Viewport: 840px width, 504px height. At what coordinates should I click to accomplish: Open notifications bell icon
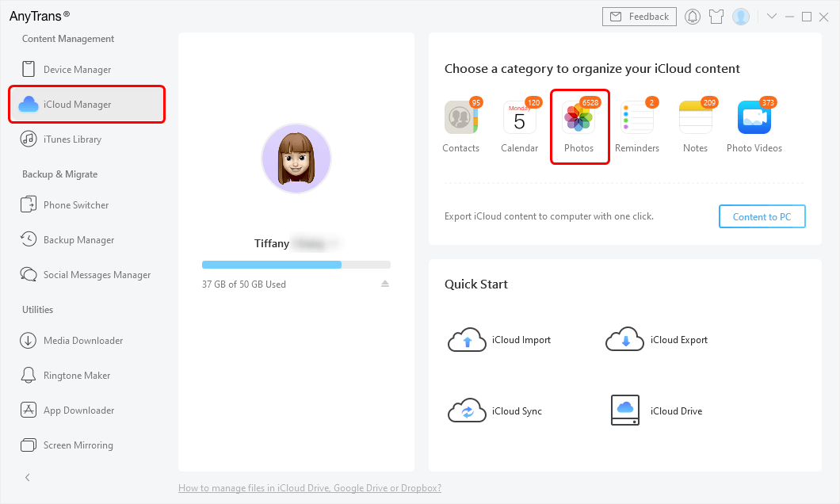(x=693, y=17)
